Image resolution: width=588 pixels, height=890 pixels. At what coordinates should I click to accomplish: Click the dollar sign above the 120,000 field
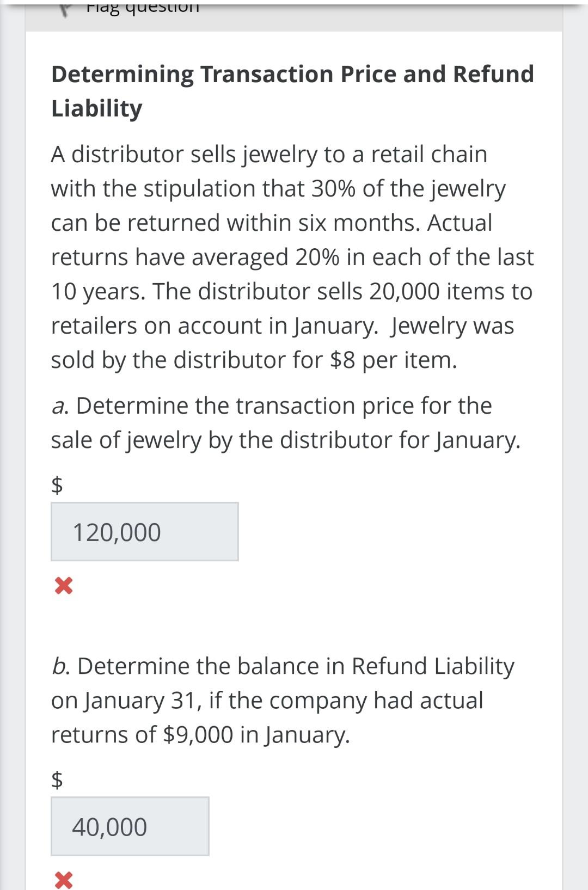(x=57, y=484)
